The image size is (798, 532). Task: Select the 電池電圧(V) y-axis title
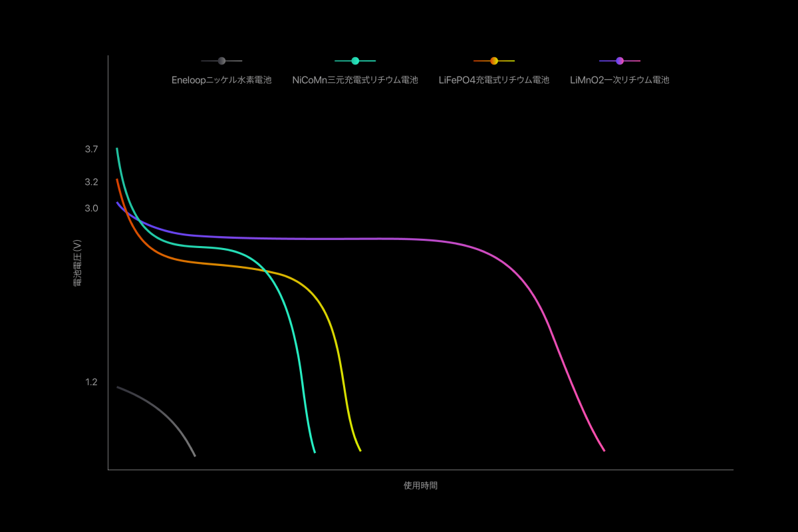click(78, 262)
